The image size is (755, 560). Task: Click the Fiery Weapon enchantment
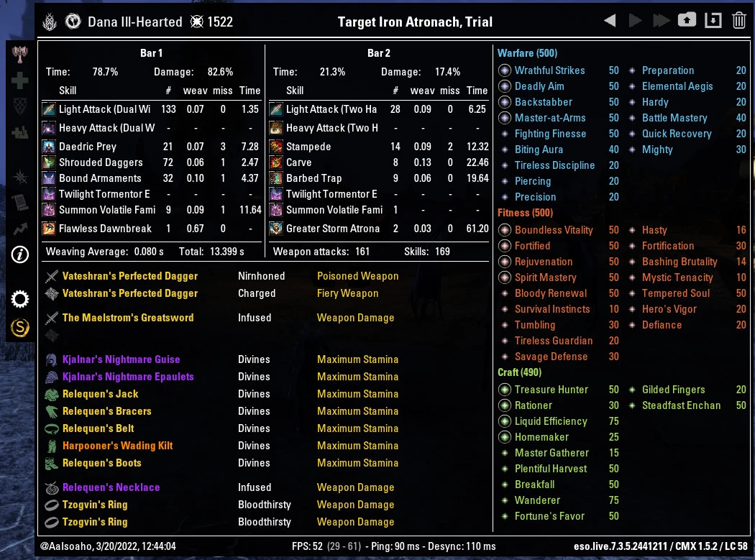(347, 293)
